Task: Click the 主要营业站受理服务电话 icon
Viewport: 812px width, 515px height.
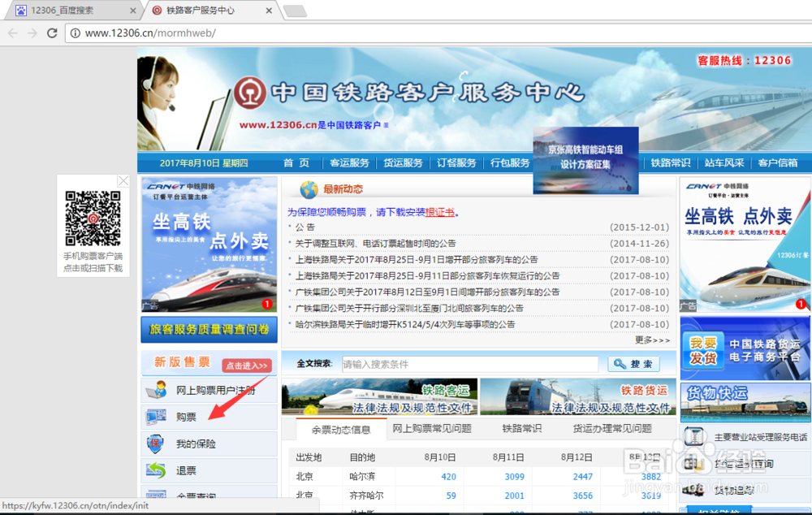Action: tap(694, 437)
